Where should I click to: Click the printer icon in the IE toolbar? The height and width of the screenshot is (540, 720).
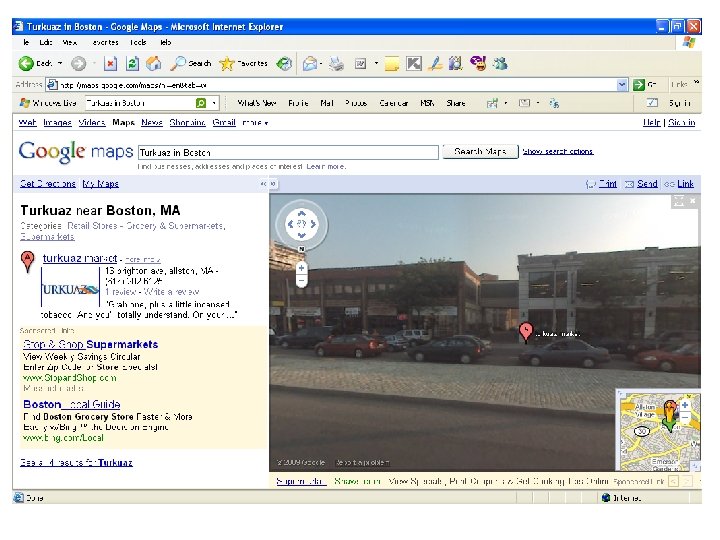[x=337, y=63]
